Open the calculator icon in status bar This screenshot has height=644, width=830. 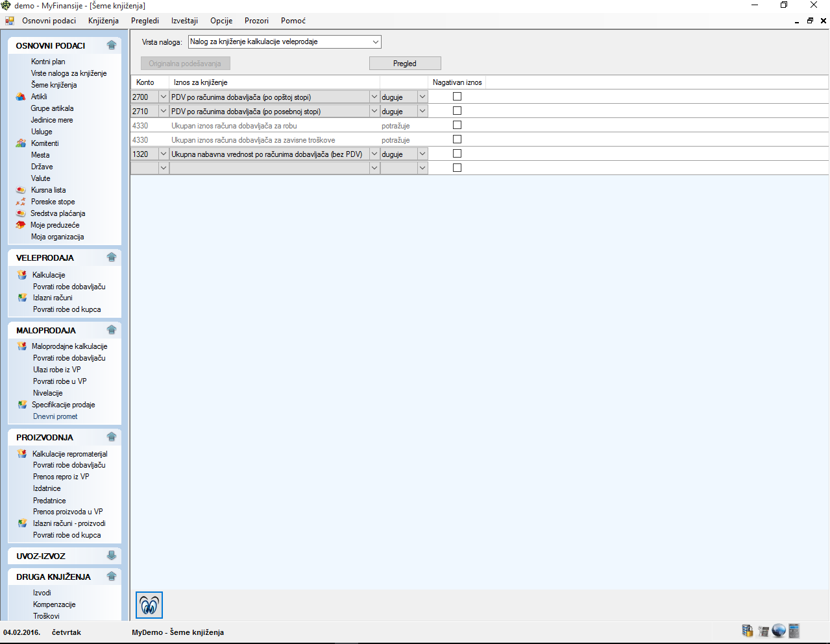(794, 630)
